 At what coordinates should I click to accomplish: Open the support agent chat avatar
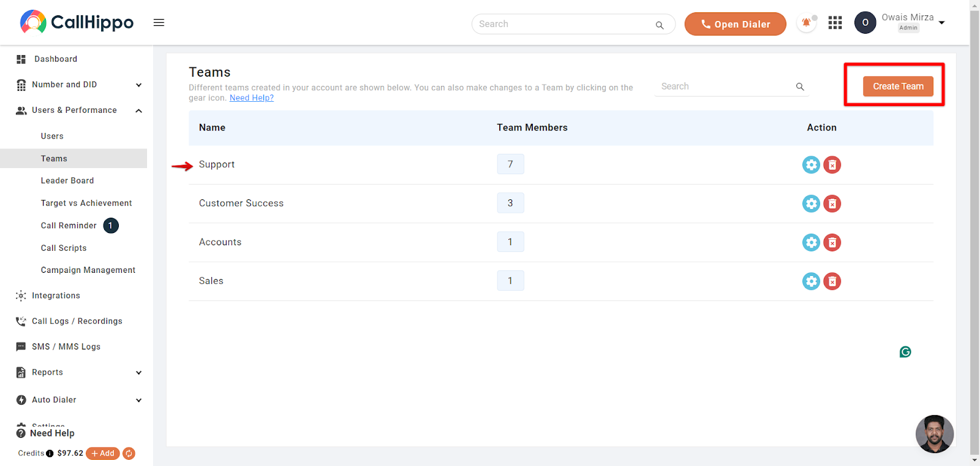(x=935, y=434)
